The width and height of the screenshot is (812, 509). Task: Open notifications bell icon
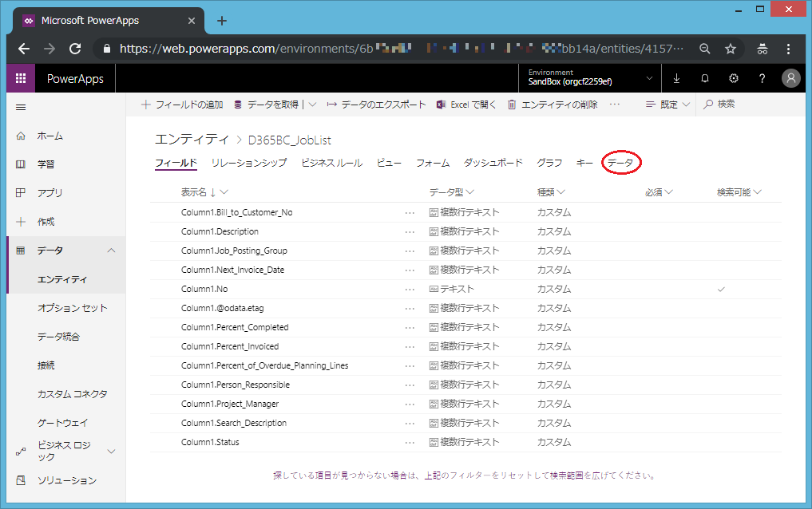(705, 78)
